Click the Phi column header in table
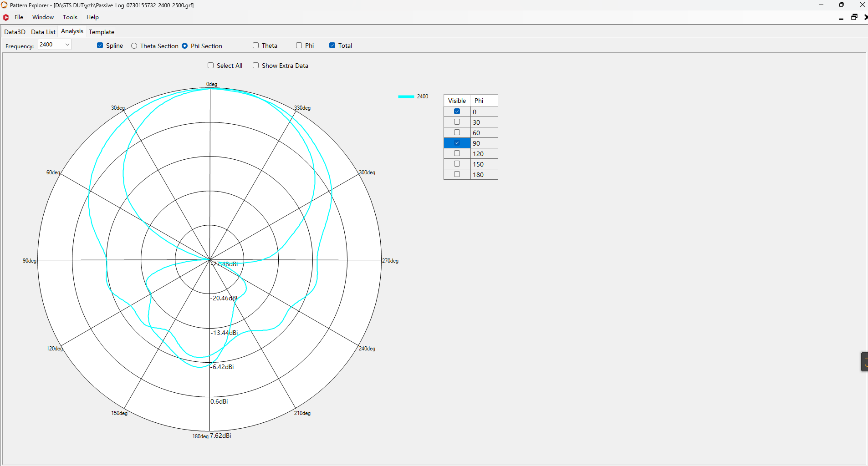The width and height of the screenshot is (868, 466). tap(484, 101)
